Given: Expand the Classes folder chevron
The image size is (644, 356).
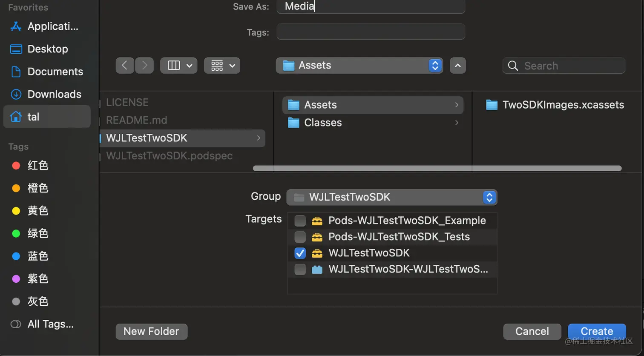Looking at the screenshot, I should (x=457, y=123).
